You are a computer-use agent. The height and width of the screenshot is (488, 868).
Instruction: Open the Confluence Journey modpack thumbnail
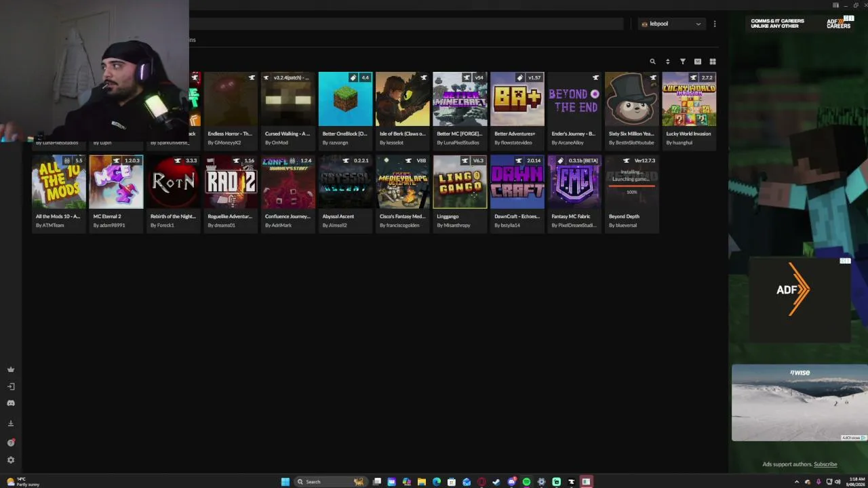[x=288, y=182]
